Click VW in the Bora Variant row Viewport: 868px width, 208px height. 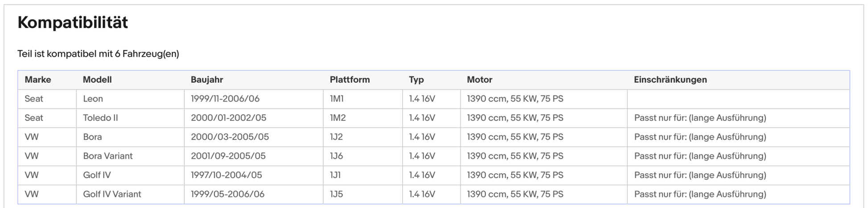(32, 156)
